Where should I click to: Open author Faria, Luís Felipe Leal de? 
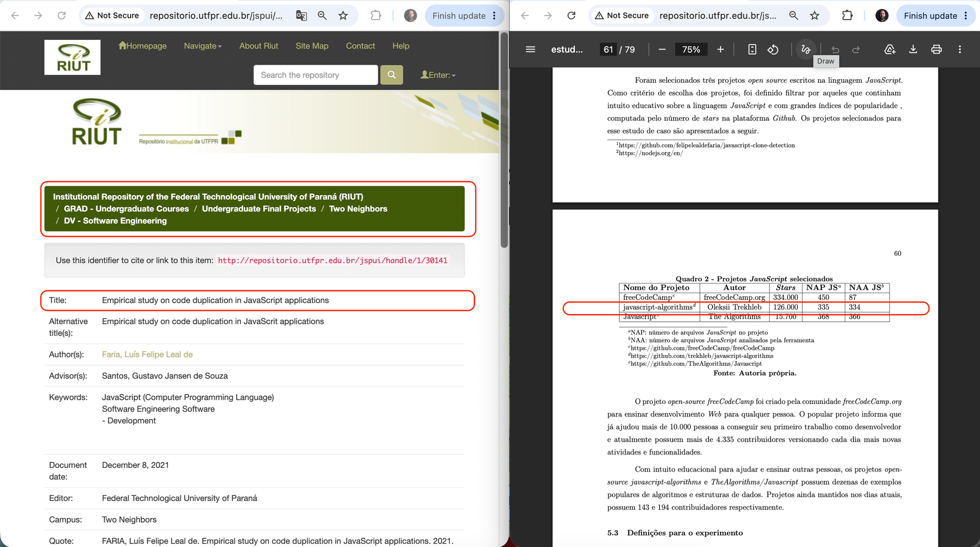point(147,354)
